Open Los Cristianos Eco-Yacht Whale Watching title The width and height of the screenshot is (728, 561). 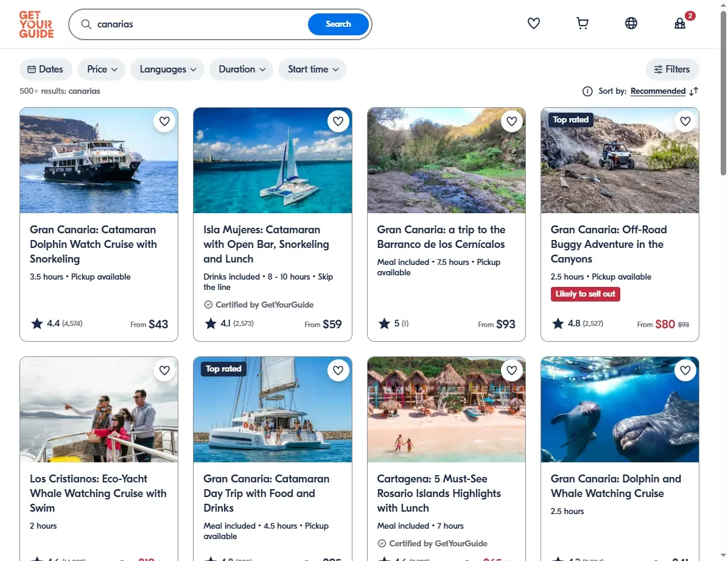(x=98, y=493)
